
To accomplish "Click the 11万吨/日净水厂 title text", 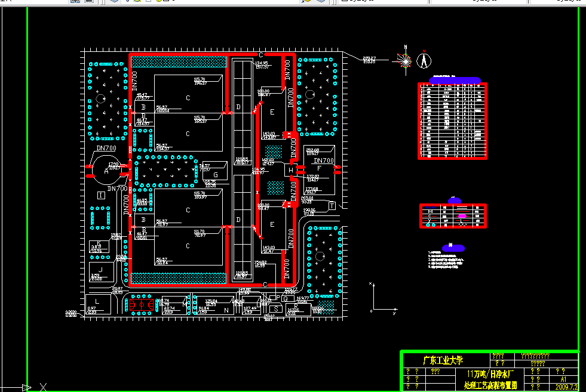I will pos(490,374).
